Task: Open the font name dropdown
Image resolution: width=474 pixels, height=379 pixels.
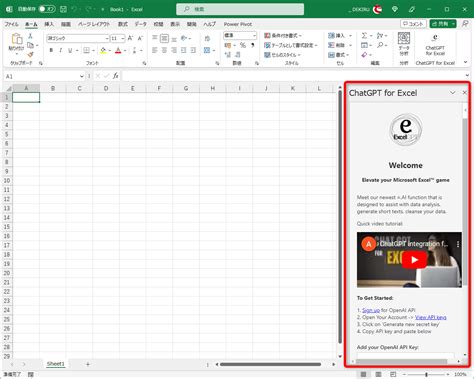Action: click(x=107, y=38)
